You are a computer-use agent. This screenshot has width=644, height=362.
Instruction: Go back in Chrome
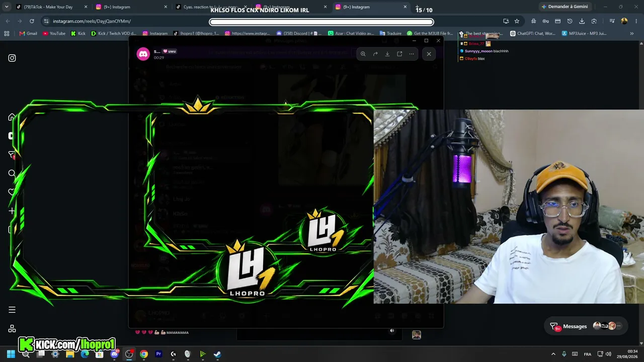[8, 21]
